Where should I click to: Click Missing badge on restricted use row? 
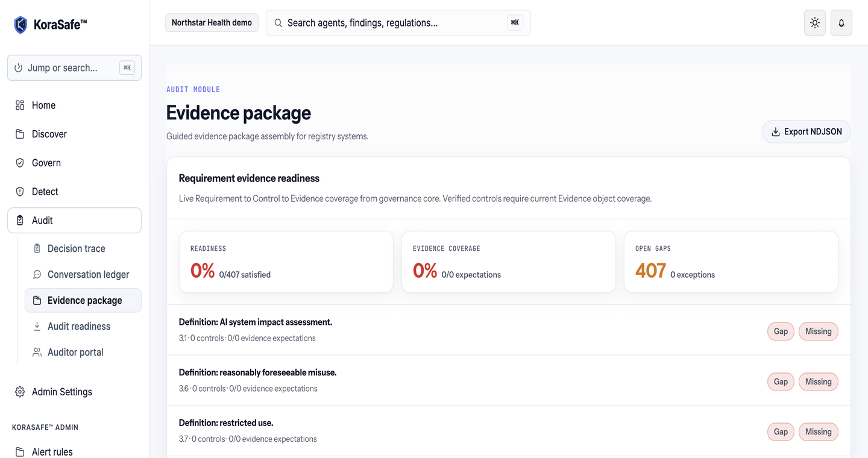pos(818,431)
